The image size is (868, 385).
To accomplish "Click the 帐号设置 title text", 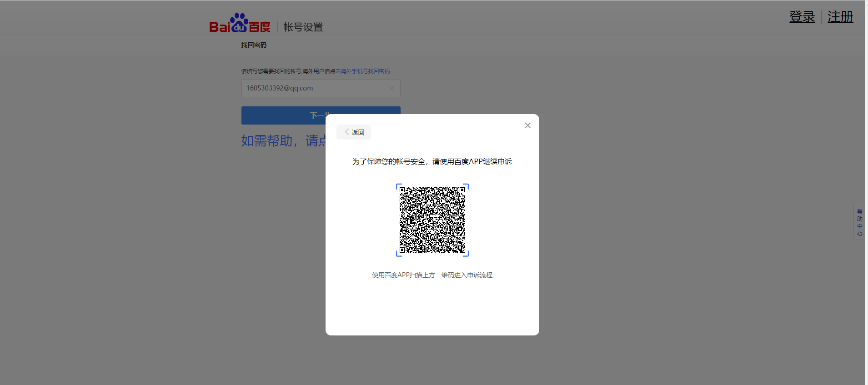I will (x=303, y=27).
